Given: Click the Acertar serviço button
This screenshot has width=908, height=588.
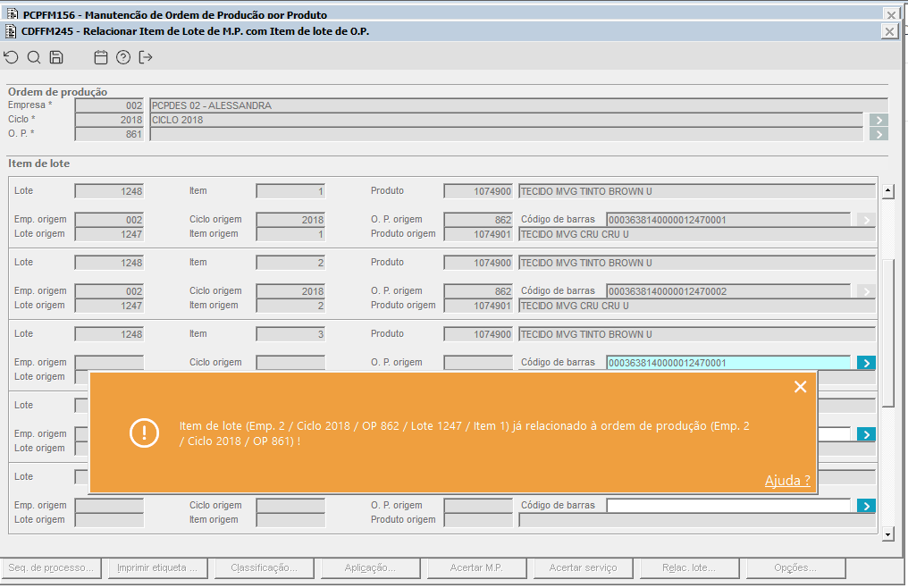Looking at the screenshot, I should (x=583, y=567).
